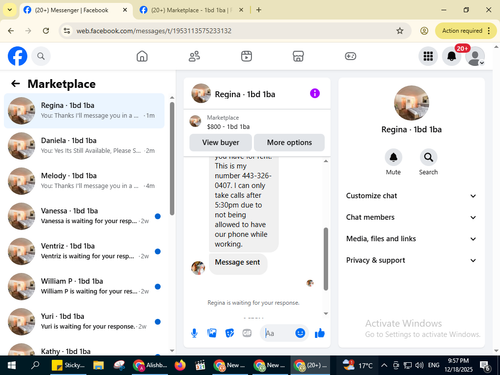Screen dimensions: 500x375
Task: Open emoji picker in message box
Action: [300, 333]
